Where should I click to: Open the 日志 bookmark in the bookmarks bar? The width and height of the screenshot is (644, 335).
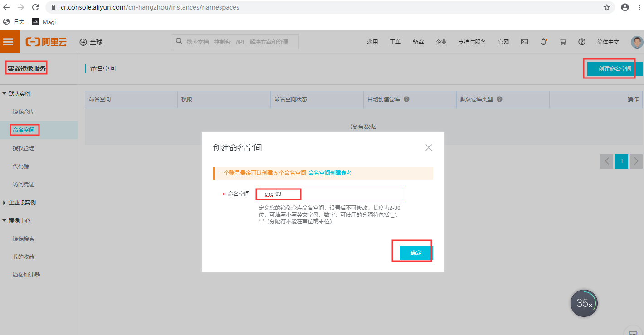tap(16, 21)
